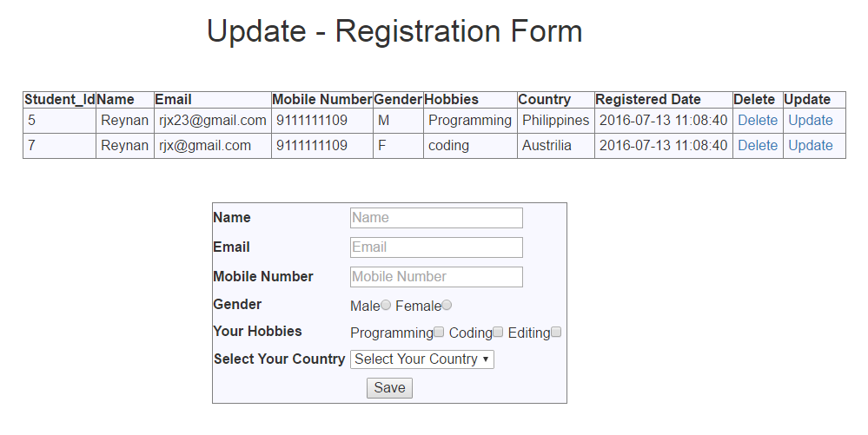Viewport: 868px width, 435px height.
Task: Click the Philippines country cell
Action: 555,121
